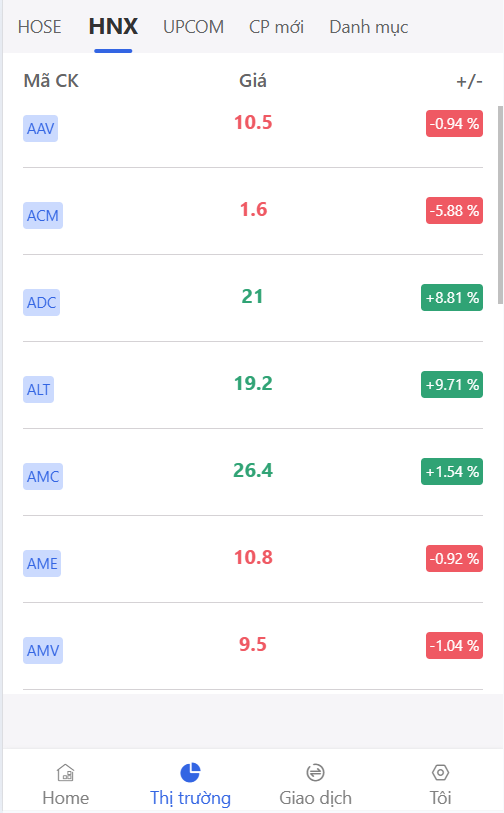Click the Giá column header
This screenshot has width=504, height=813.
point(253,81)
